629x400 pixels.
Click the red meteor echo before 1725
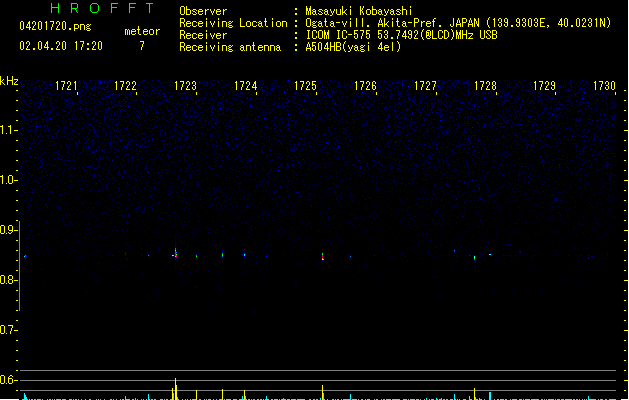point(323,257)
